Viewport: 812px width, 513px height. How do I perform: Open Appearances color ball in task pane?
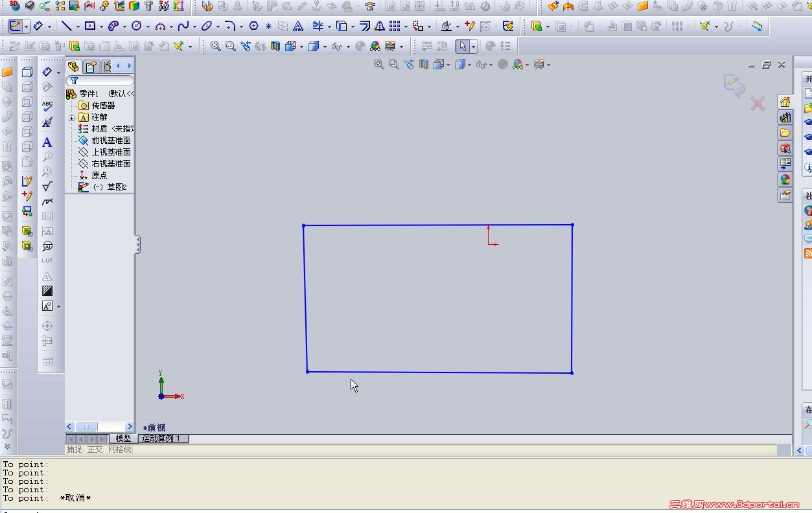click(785, 179)
